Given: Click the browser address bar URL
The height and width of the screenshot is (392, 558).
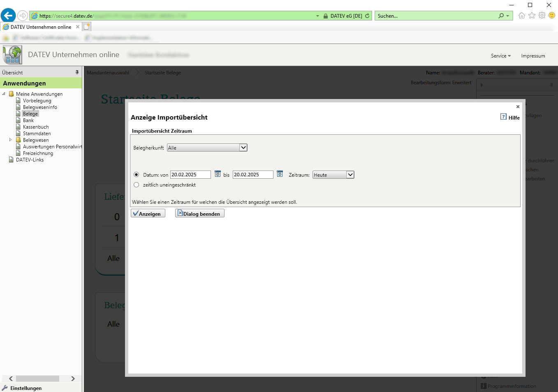Looking at the screenshot, I should click(173, 16).
